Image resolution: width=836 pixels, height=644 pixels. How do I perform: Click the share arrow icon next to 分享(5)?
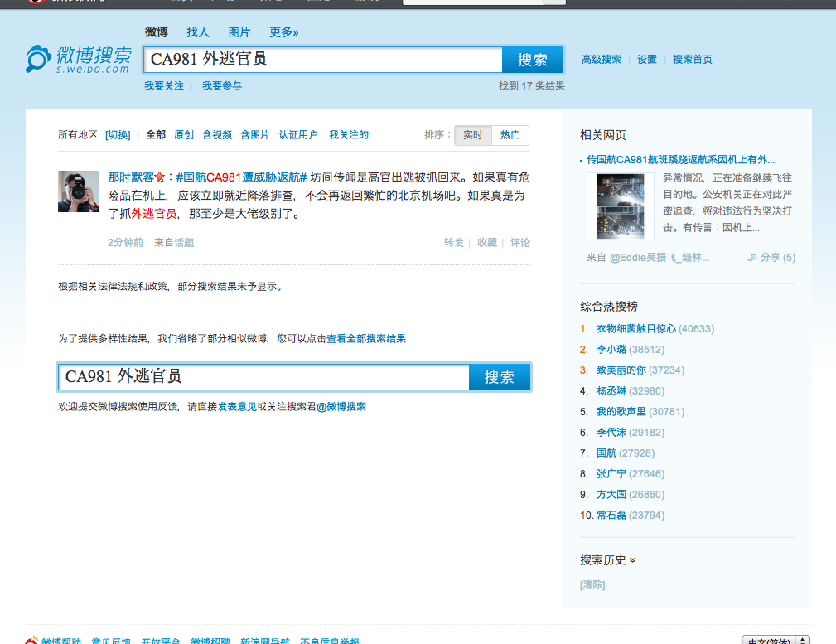pyautogui.click(x=753, y=258)
